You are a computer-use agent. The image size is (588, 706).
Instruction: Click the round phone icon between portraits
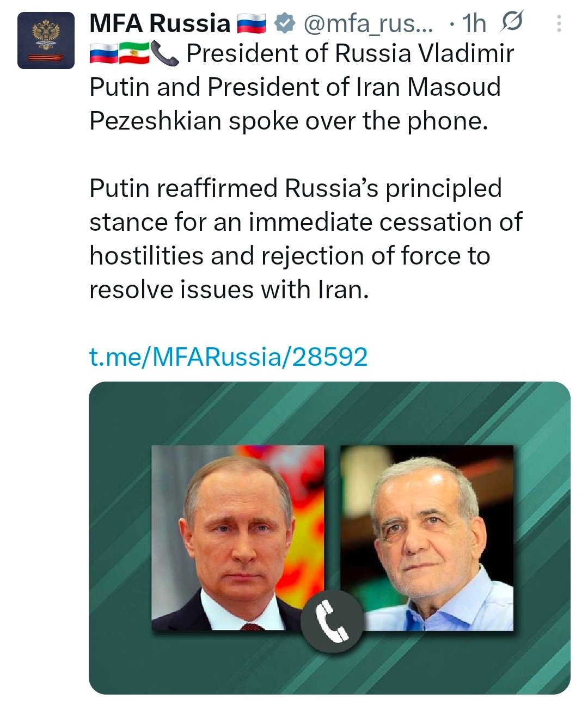click(x=332, y=619)
